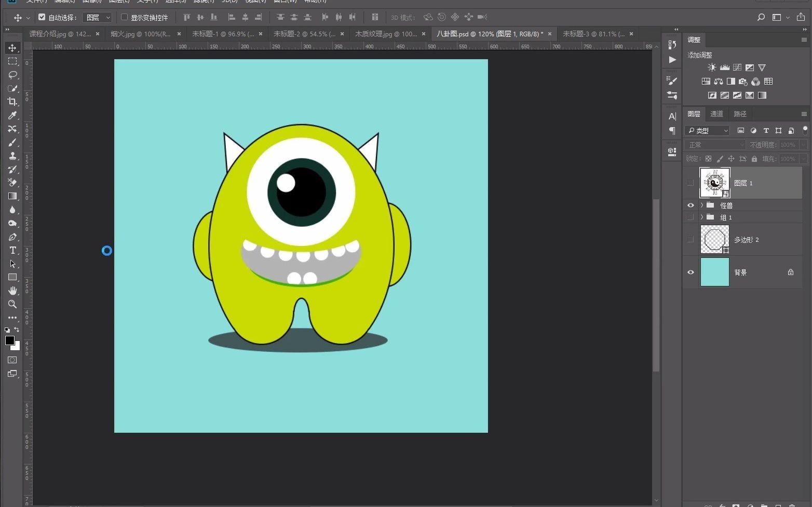Image resolution: width=812 pixels, height=507 pixels.
Task: Hide the 背景 layer
Action: tap(691, 272)
